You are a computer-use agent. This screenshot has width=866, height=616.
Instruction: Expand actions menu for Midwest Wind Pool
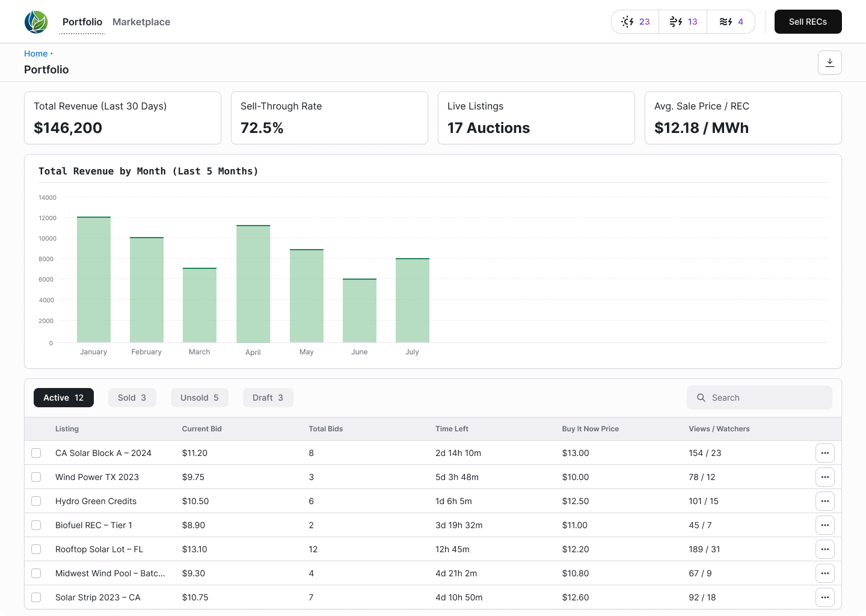825,573
